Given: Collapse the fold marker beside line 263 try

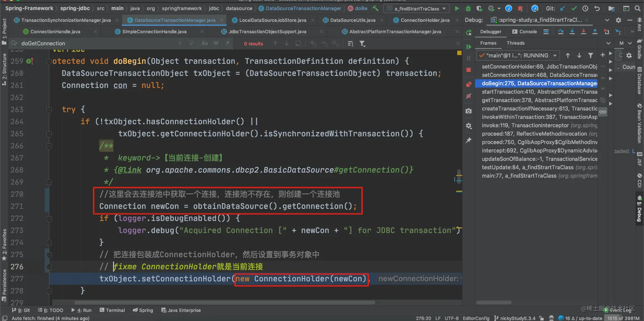Looking at the screenshot, I should [x=49, y=109].
